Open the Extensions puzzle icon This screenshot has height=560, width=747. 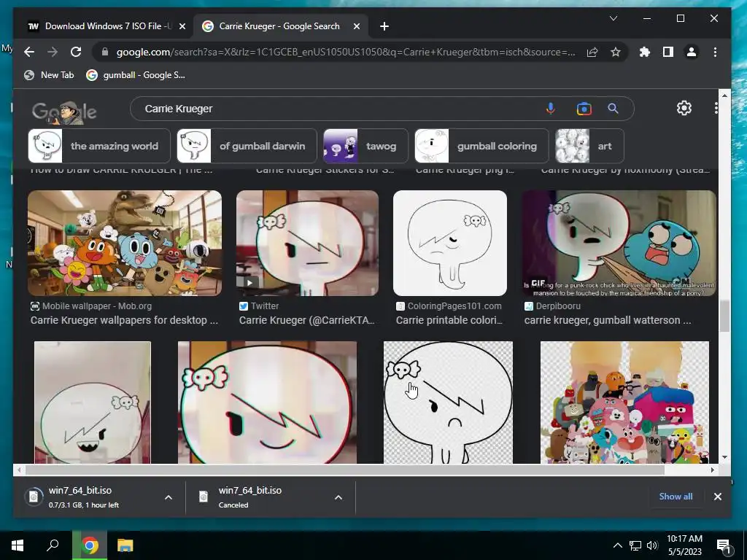(x=645, y=52)
